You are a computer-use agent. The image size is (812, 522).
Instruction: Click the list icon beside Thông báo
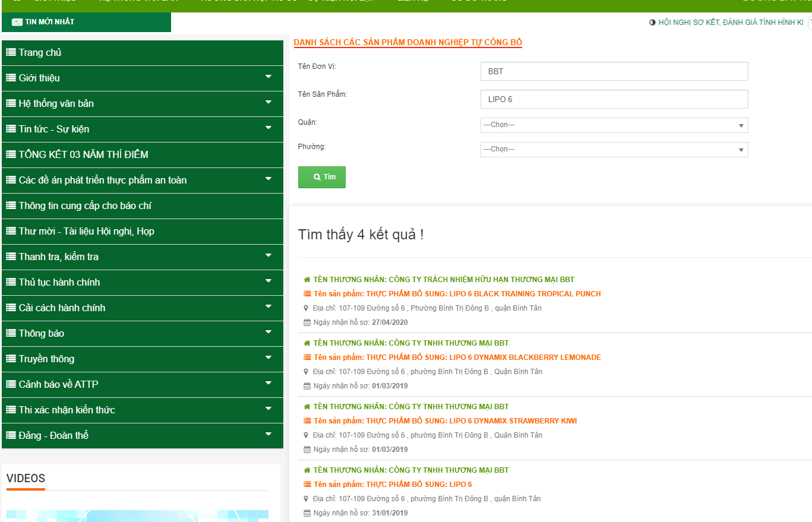coord(11,333)
